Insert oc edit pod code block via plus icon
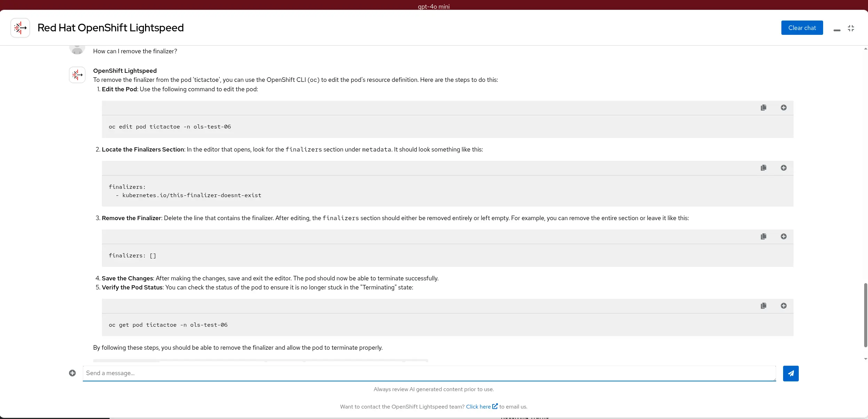 click(x=783, y=108)
